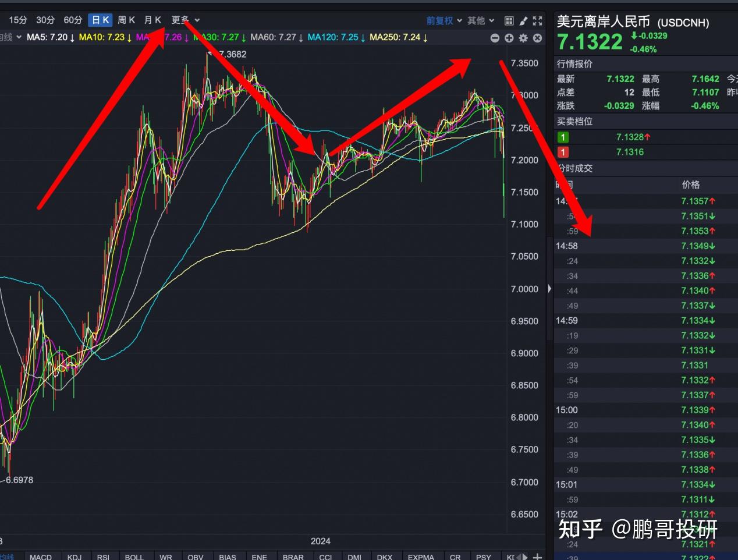Switch to the 15分 timeframe
The height and width of the screenshot is (560, 738).
[x=17, y=19]
